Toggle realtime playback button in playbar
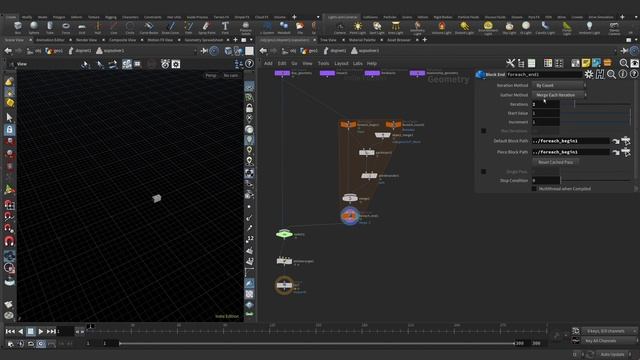The image size is (640, 360). 41,344
